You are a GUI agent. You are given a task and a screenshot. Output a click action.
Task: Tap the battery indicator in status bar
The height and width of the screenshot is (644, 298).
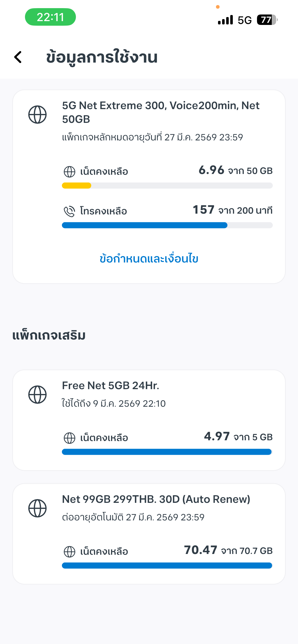(x=267, y=20)
